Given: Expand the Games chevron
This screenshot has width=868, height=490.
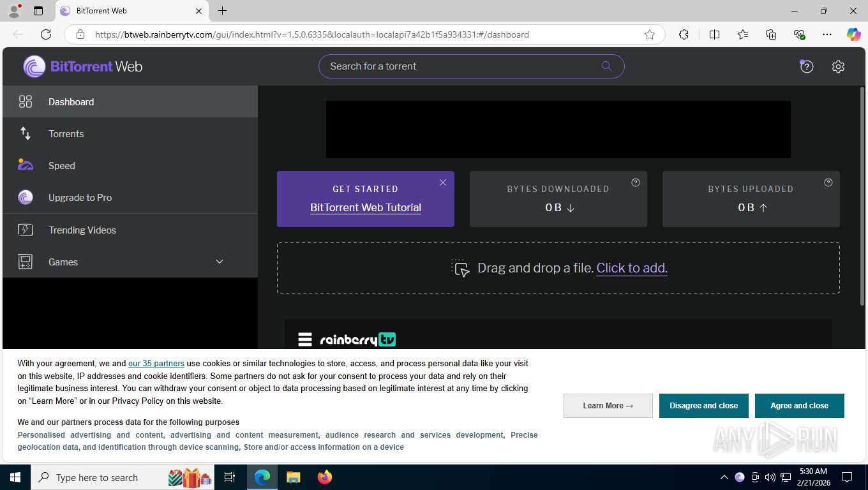Looking at the screenshot, I should (x=220, y=262).
